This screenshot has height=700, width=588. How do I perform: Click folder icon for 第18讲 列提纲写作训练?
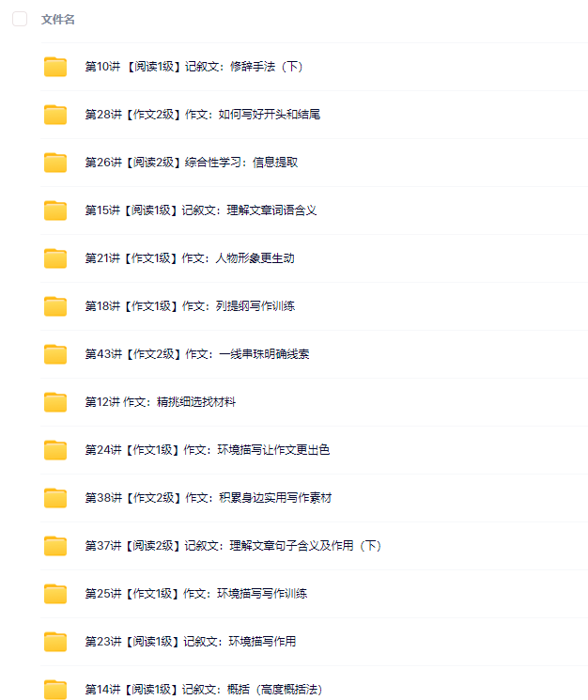tap(55, 306)
